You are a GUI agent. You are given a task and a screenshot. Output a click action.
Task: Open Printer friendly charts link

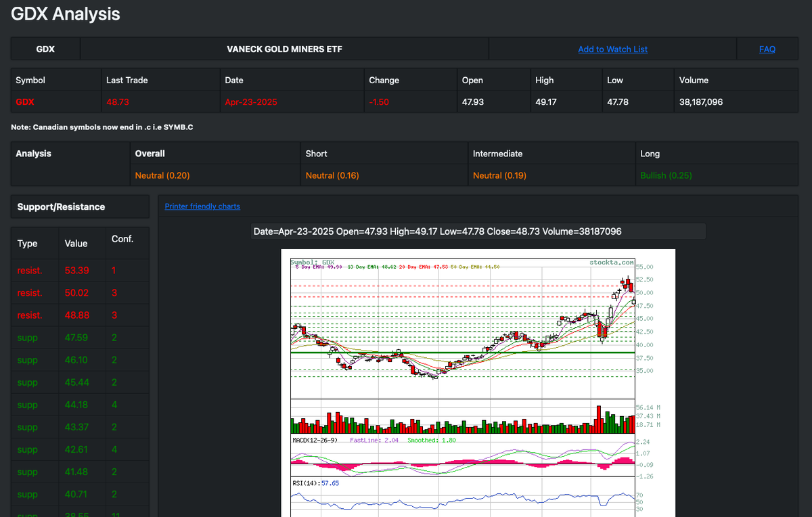pos(202,206)
